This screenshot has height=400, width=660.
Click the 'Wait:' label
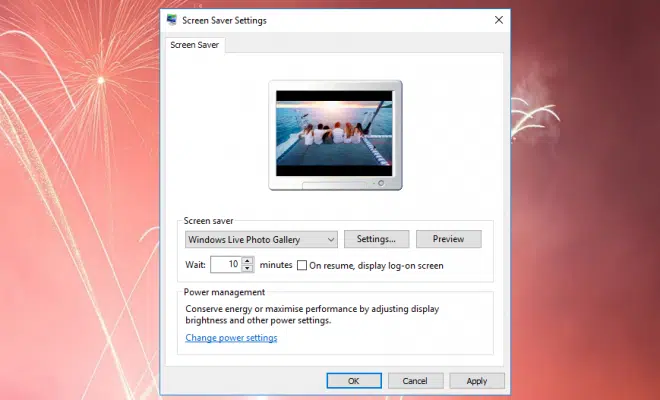point(195,265)
